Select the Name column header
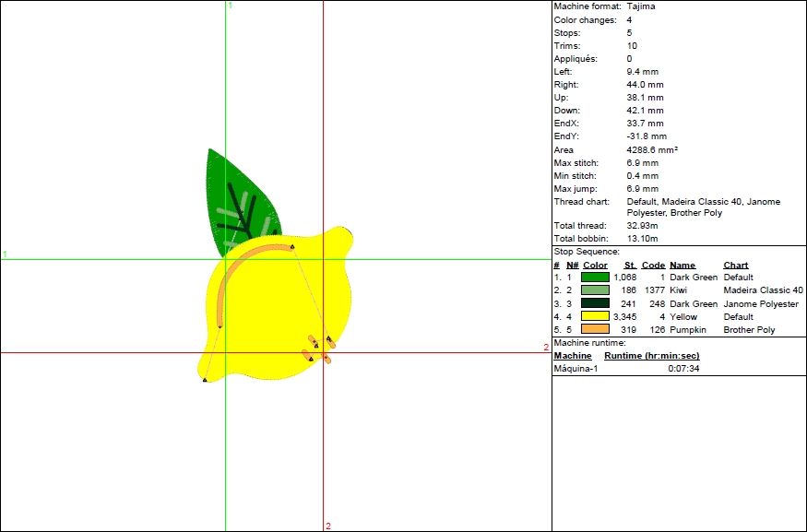Image resolution: width=807 pixels, height=532 pixels. [682, 266]
